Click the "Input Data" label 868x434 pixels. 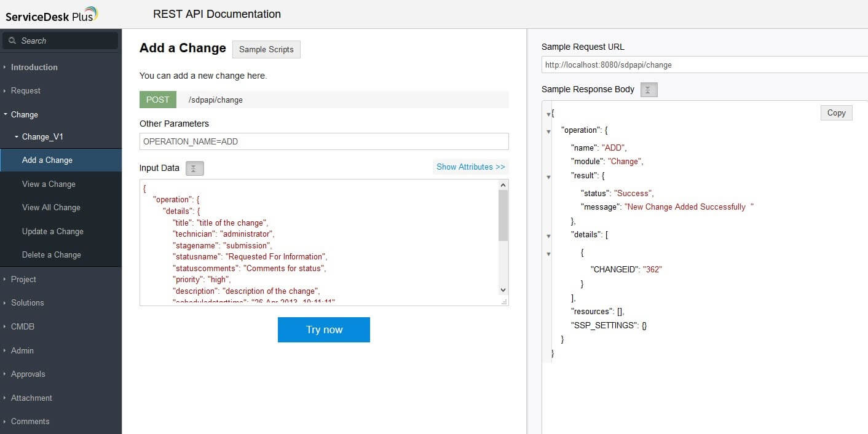click(x=159, y=168)
